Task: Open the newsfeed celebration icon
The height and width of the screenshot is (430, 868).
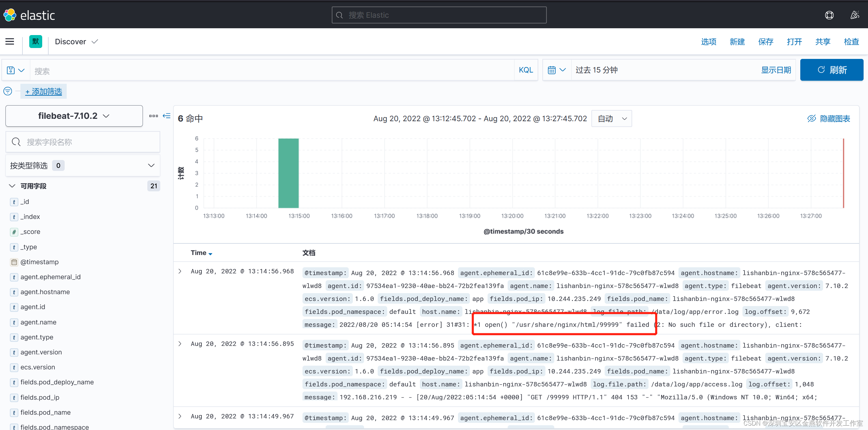Action: [x=854, y=15]
